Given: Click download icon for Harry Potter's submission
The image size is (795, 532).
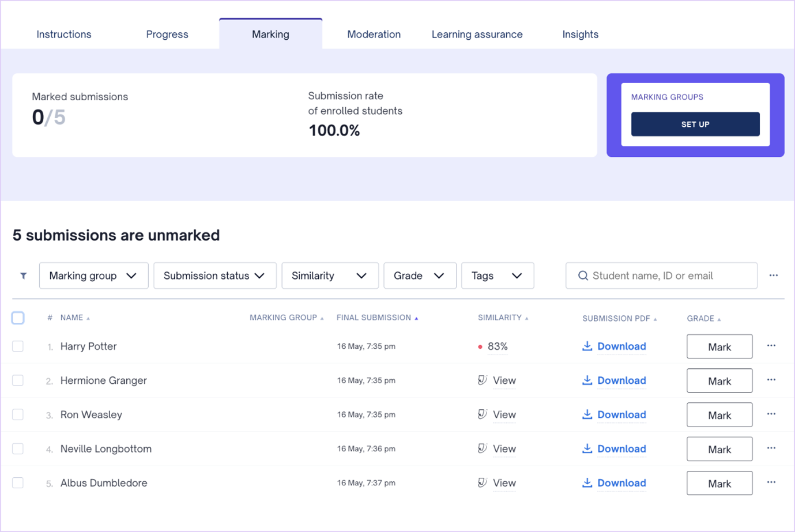Looking at the screenshot, I should pyautogui.click(x=587, y=346).
